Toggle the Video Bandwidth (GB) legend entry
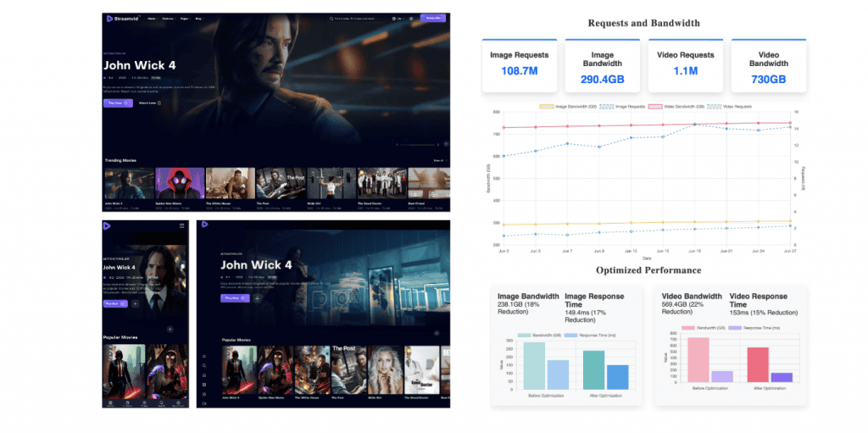 pos(676,106)
